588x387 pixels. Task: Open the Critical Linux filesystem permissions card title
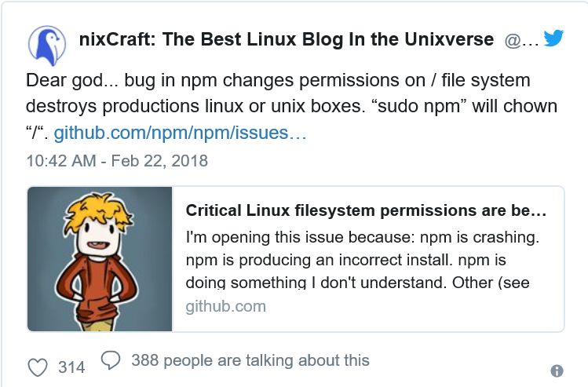point(366,211)
